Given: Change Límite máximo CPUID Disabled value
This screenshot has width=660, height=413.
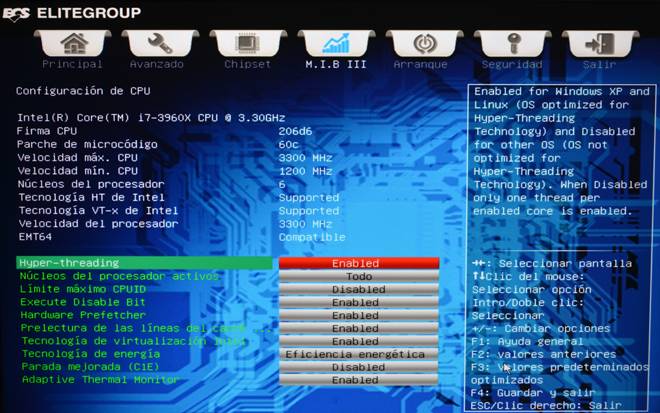Looking at the screenshot, I should [x=359, y=290].
